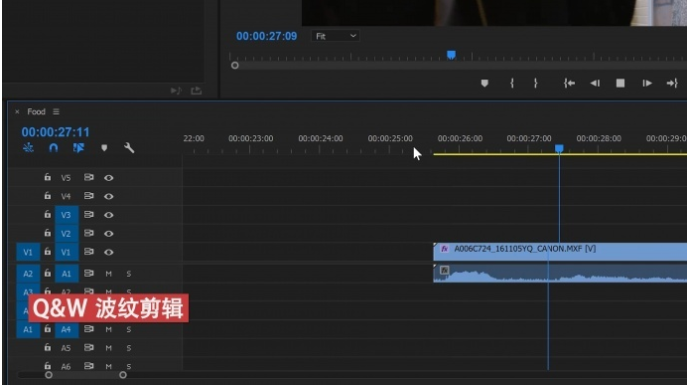Toggle lock on V1 track
This screenshot has width=690, height=386.
pos(48,251)
